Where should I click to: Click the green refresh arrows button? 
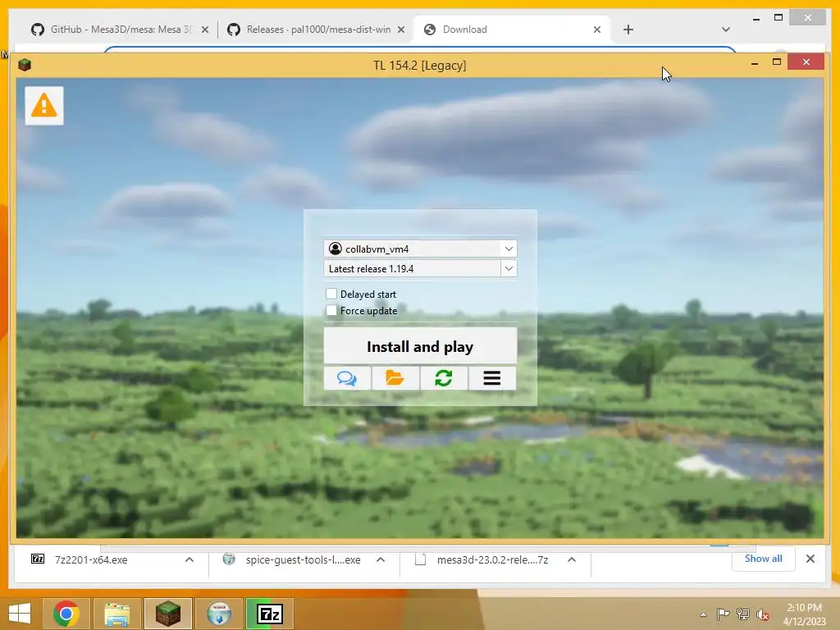[444, 379]
